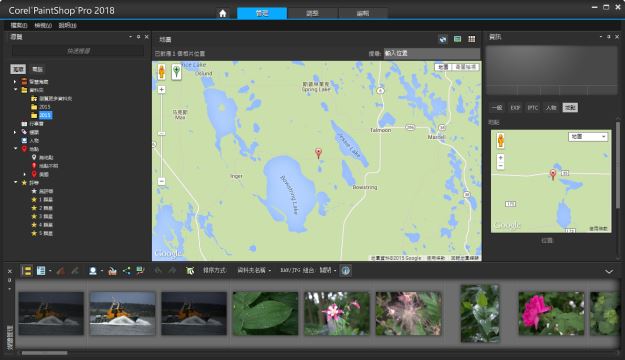The height and width of the screenshot is (360, 625).
Task: Select the EXIF tab in info panel
Action: (515, 108)
